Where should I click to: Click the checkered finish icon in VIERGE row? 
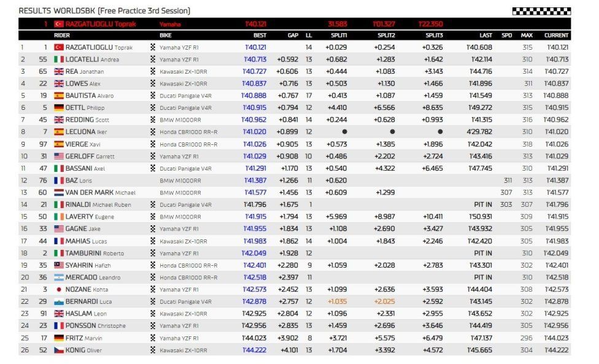(153, 144)
